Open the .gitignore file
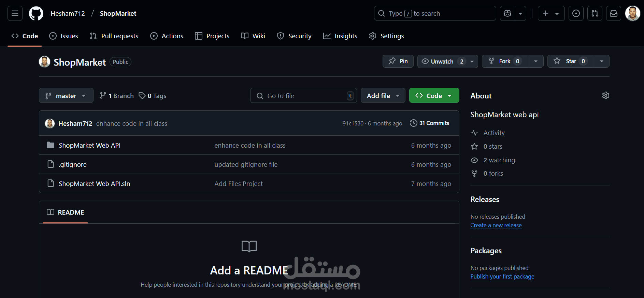 pyautogui.click(x=73, y=164)
